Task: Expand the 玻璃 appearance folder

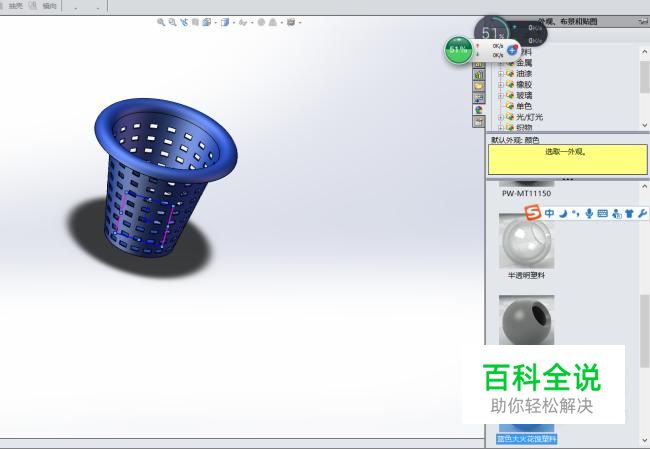Action: (x=500, y=95)
